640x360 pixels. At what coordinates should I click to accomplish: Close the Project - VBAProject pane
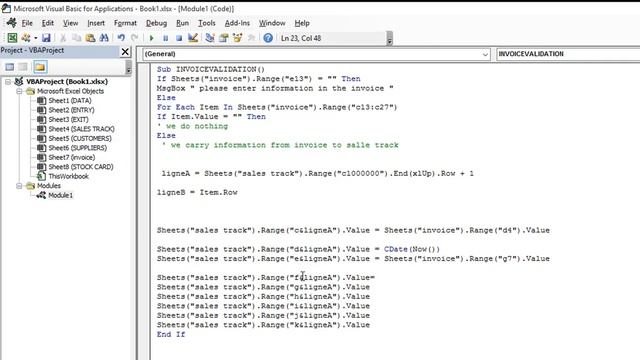125,51
